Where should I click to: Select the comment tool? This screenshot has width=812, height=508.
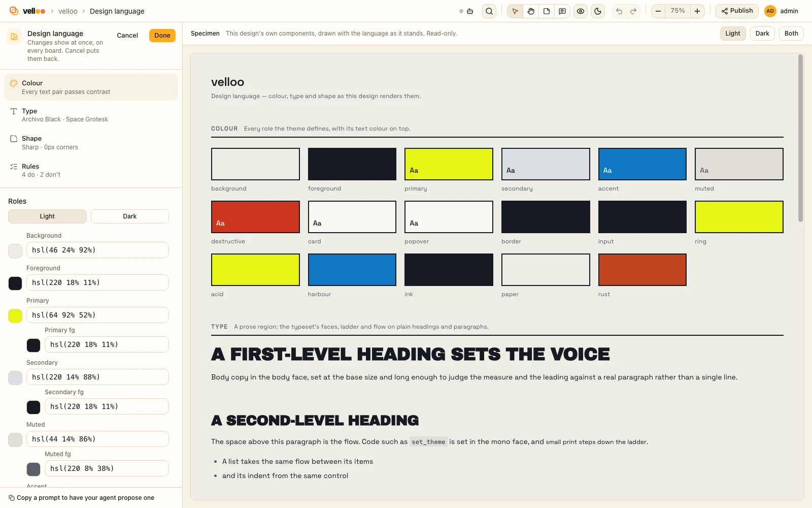click(562, 11)
